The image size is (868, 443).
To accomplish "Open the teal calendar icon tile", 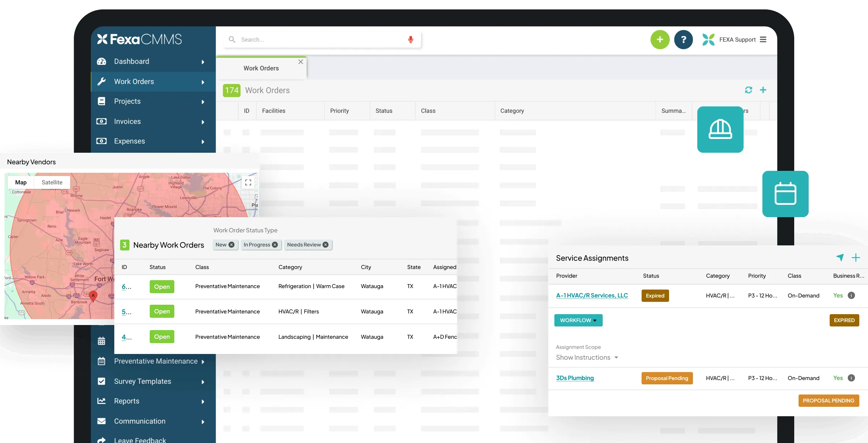I will point(785,194).
